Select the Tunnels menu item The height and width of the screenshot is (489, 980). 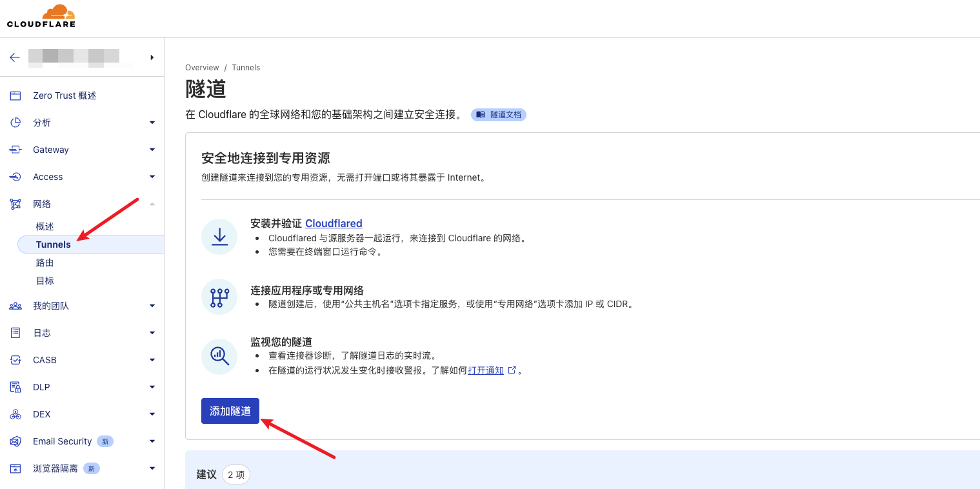pos(54,245)
